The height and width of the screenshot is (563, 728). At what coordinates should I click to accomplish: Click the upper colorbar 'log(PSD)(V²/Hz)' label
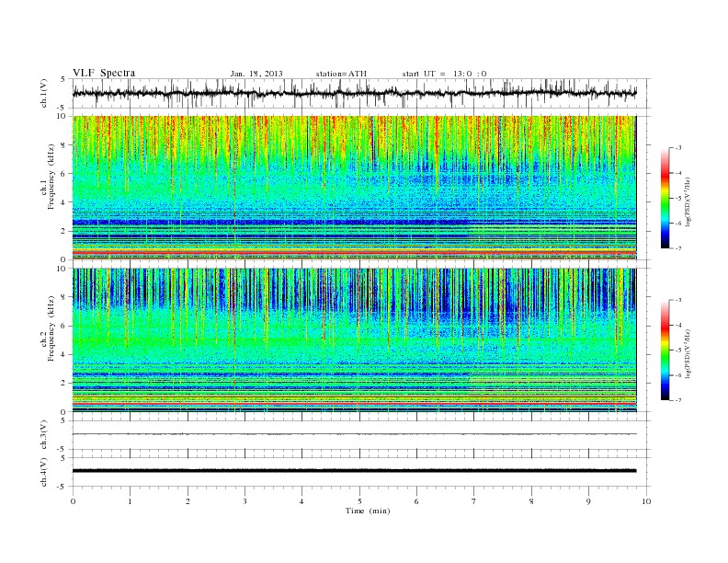click(688, 201)
